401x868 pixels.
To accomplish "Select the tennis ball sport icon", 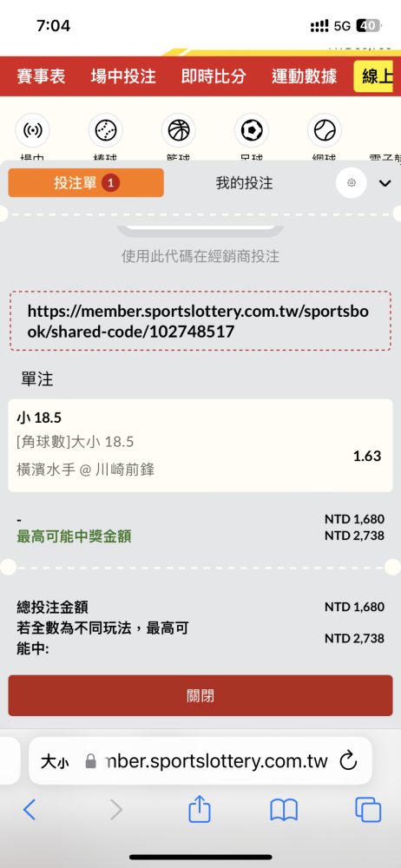I will (324, 130).
